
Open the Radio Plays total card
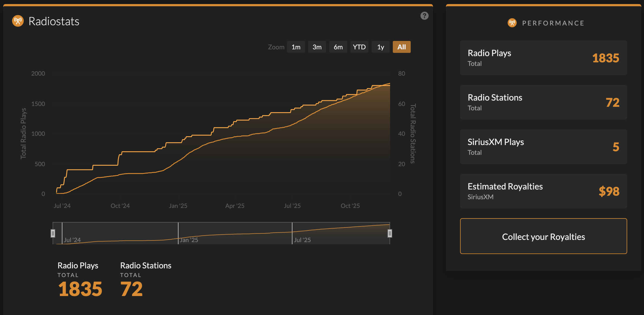pyautogui.click(x=543, y=58)
